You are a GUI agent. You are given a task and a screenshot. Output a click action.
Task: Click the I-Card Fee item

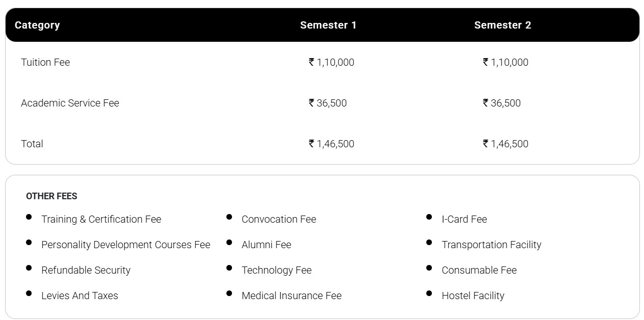(x=464, y=219)
